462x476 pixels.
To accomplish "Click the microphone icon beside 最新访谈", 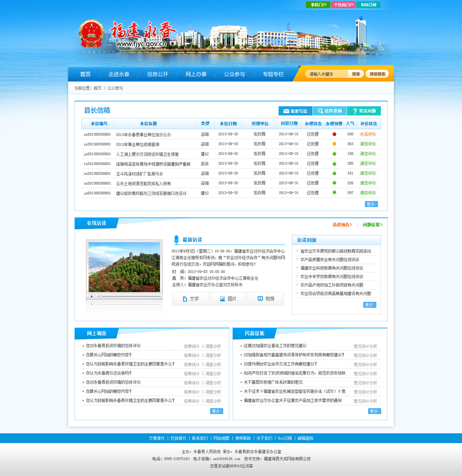I will (x=176, y=240).
